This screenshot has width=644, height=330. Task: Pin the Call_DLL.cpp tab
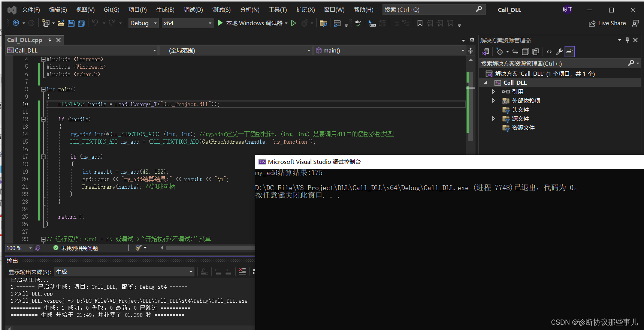(x=49, y=40)
